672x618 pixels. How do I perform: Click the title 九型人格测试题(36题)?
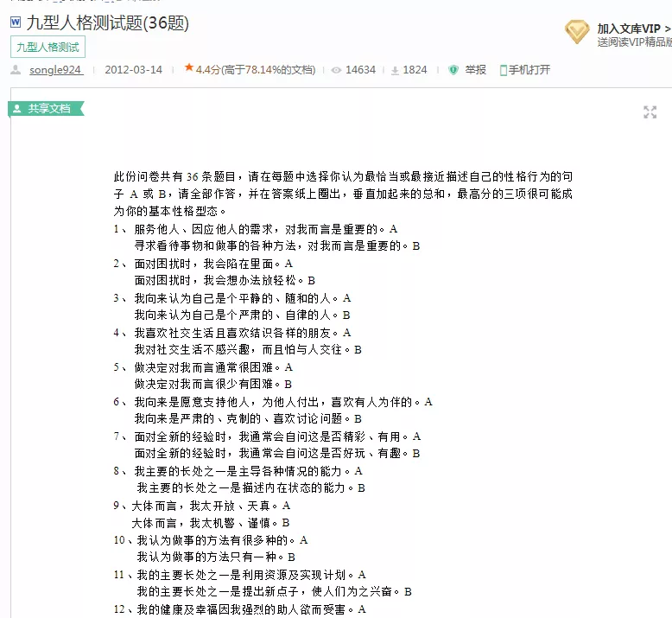point(108,23)
